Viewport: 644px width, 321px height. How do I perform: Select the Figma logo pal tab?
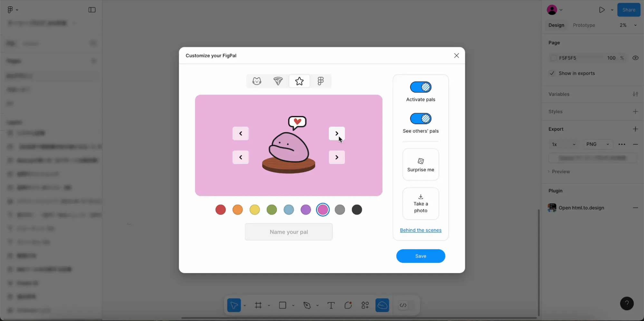coord(321,81)
